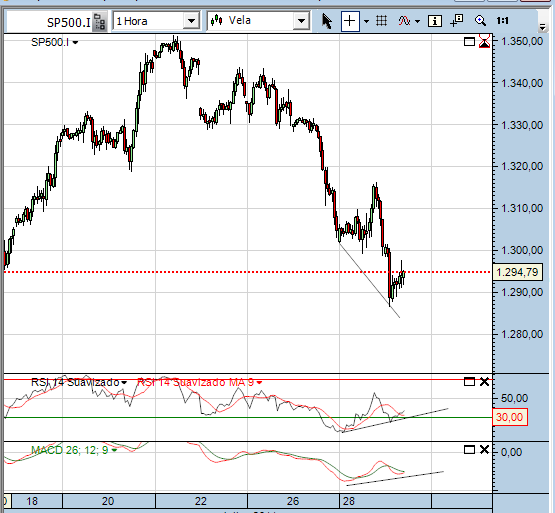Click the RSI 30,00 level label
The width and height of the screenshot is (555, 513).
[x=510, y=417]
